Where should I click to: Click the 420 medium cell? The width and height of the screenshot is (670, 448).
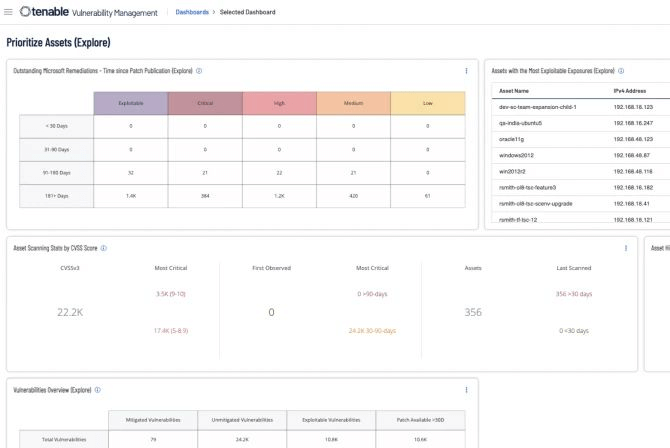(x=353, y=196)
